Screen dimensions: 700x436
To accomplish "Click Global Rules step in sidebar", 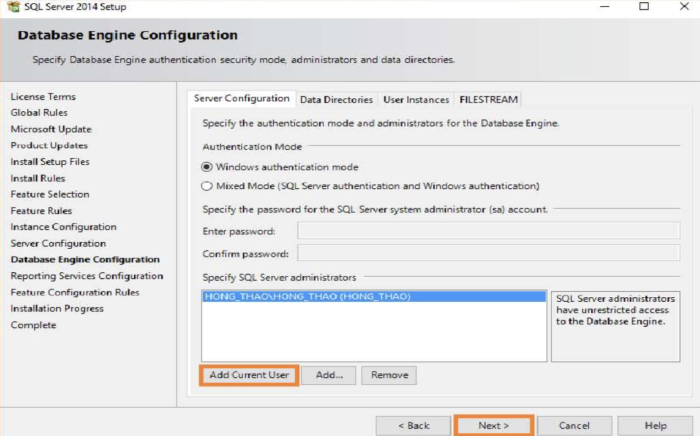I will pyautogui.click(x=39, y=112).
